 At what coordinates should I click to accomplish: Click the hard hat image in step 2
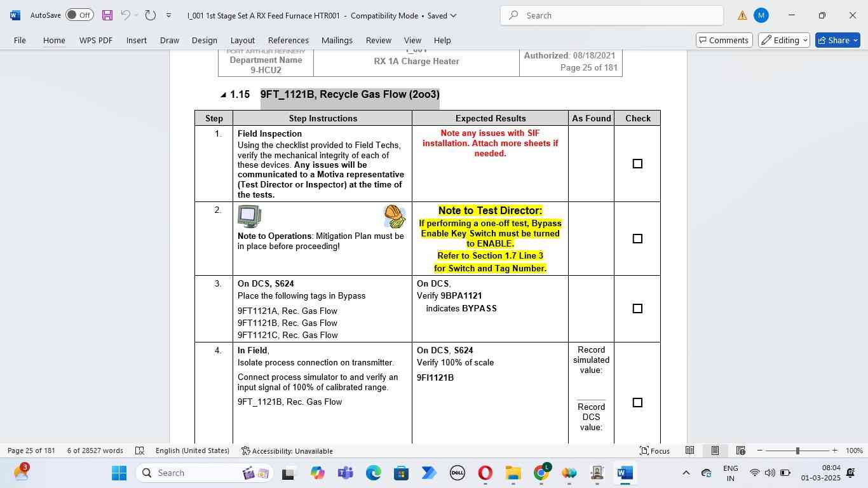[x=395, y=217]
